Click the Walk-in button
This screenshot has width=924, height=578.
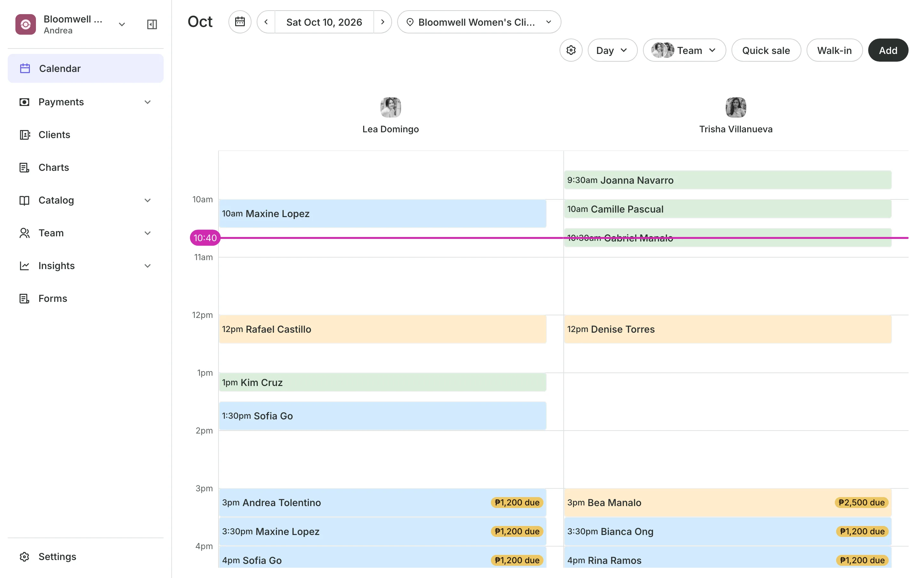[x=834, y=50]
